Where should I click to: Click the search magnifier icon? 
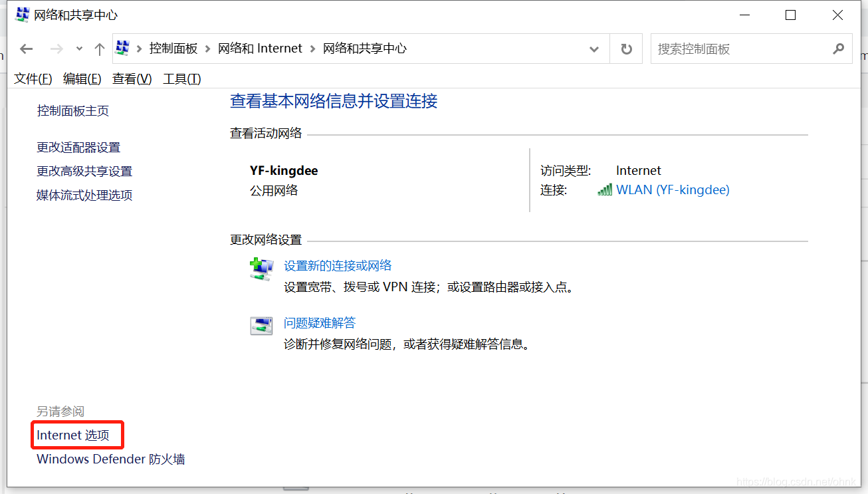point(839,49)
